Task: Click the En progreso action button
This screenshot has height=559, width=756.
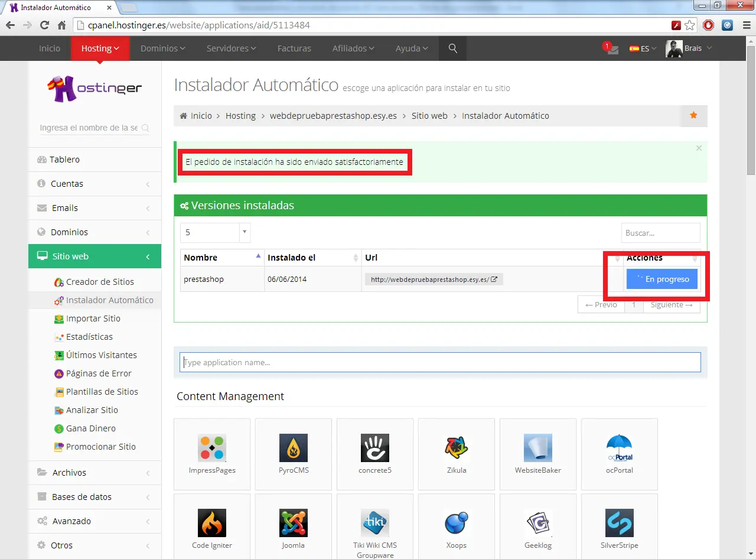Action: 661,279
